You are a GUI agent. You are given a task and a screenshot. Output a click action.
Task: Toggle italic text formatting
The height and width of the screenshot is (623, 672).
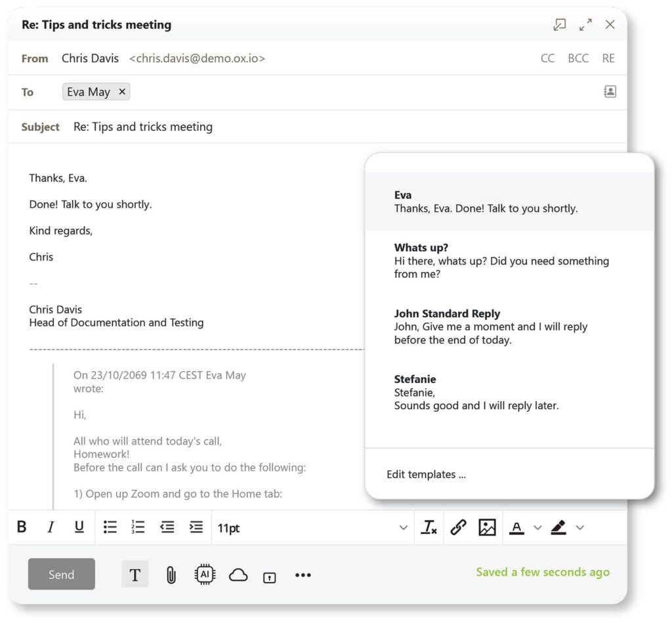(x=51, y=527)
